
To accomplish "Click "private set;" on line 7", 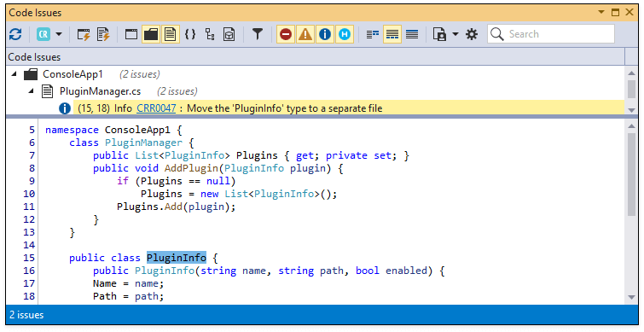I will click(362, 155).
